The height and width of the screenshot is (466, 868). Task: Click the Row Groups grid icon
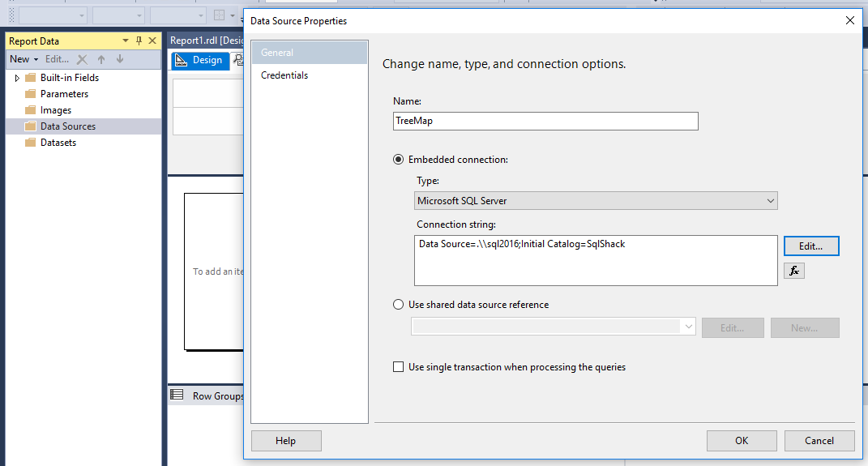tap(177, 395)
